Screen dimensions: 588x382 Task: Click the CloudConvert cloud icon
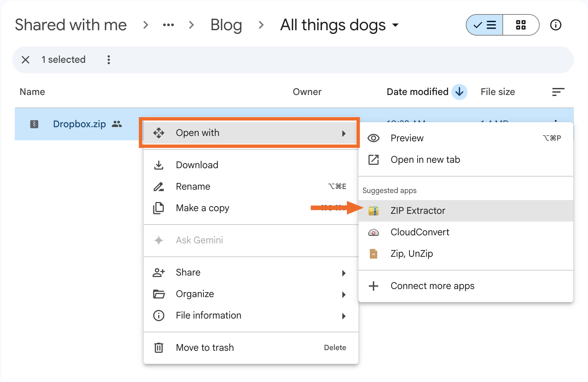[x=374, y=232]
